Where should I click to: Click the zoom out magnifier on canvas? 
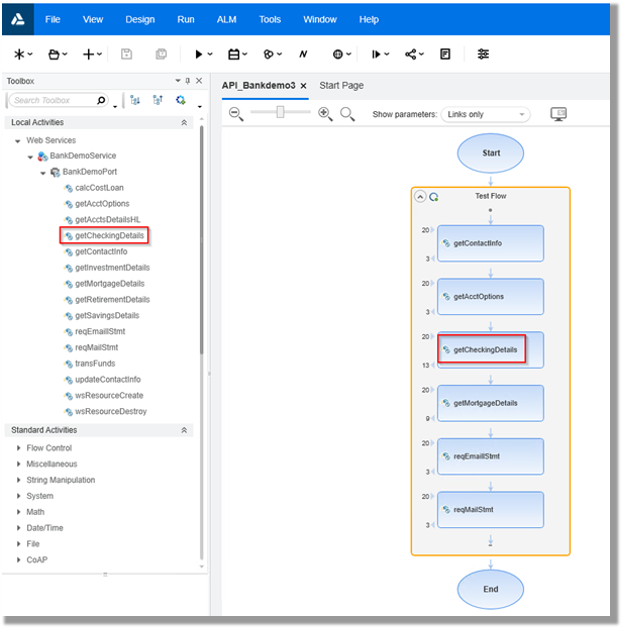click(x=236, y=114)
